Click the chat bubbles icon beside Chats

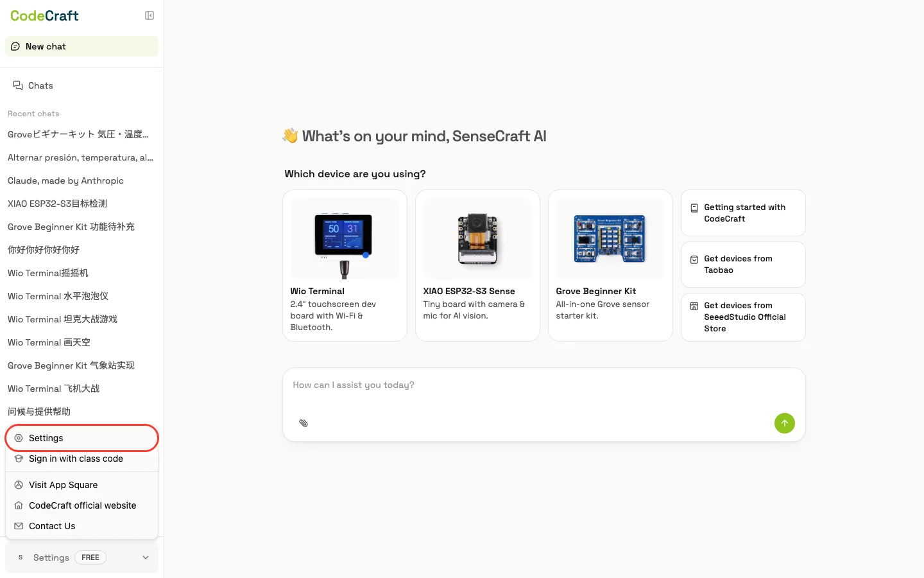pyautogui.click(x=18, y=85)
